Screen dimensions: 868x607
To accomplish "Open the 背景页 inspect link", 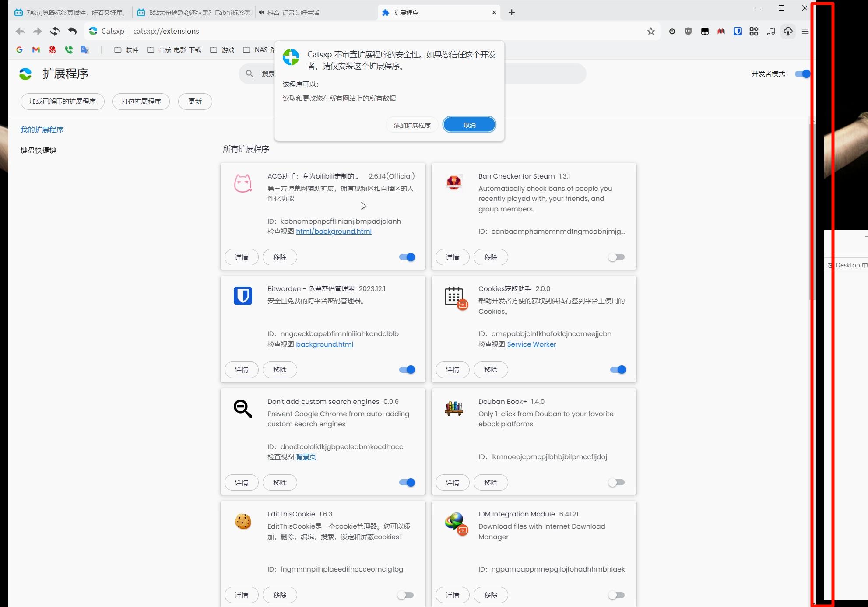I will pyautogui.click(x=306, y=457).
